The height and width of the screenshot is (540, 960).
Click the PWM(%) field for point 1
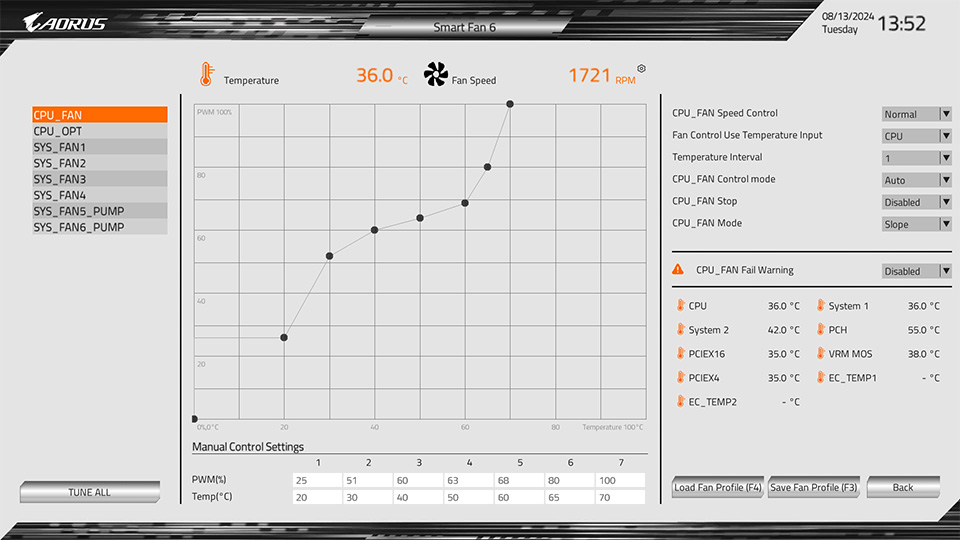(317, 481)
